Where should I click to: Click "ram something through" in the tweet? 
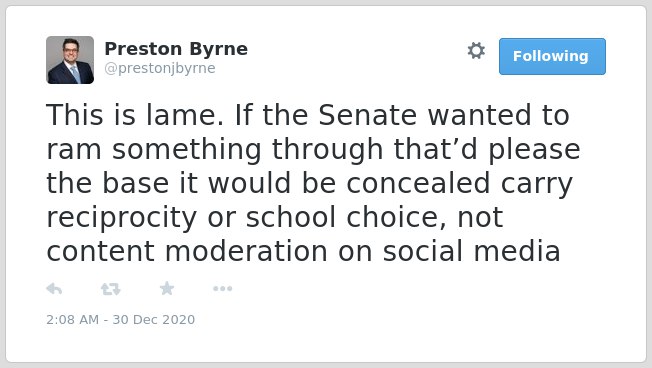click(x=215, y=150)
